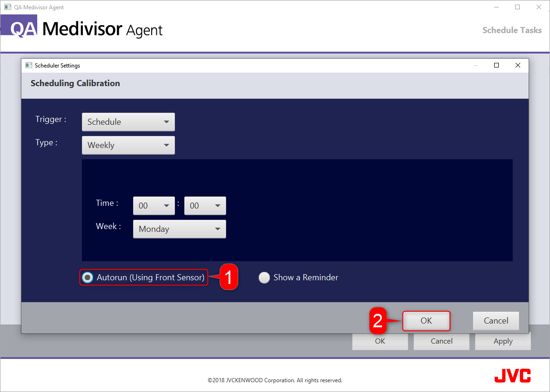Cancel the Scheduler Settings dialog
Image resolution: width=550 pixels, height=392 pixels.
(496, 321)
